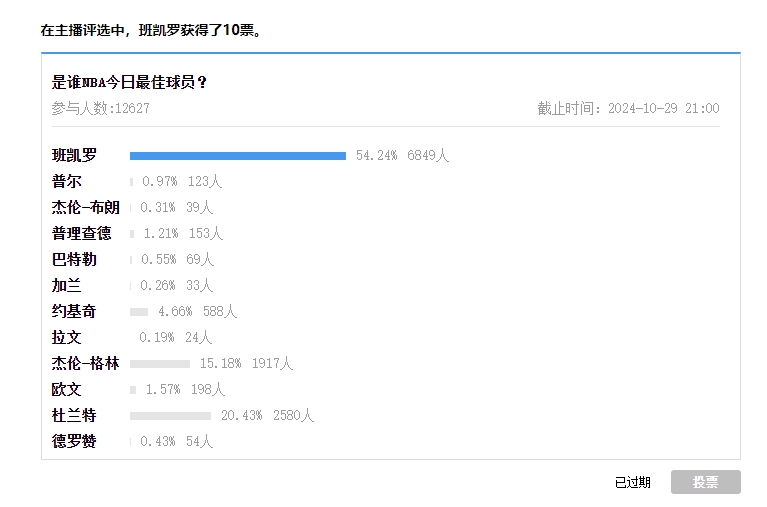Select the 德罗赞 poll option
Image resolution: width=767 pixels, height=507 pixels.
[x=75, y=442]
